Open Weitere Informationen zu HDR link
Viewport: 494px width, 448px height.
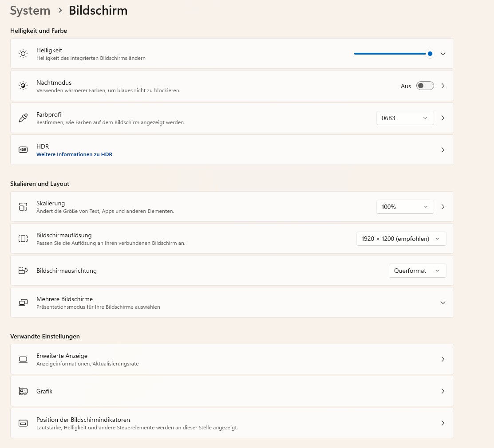(75, 154)
